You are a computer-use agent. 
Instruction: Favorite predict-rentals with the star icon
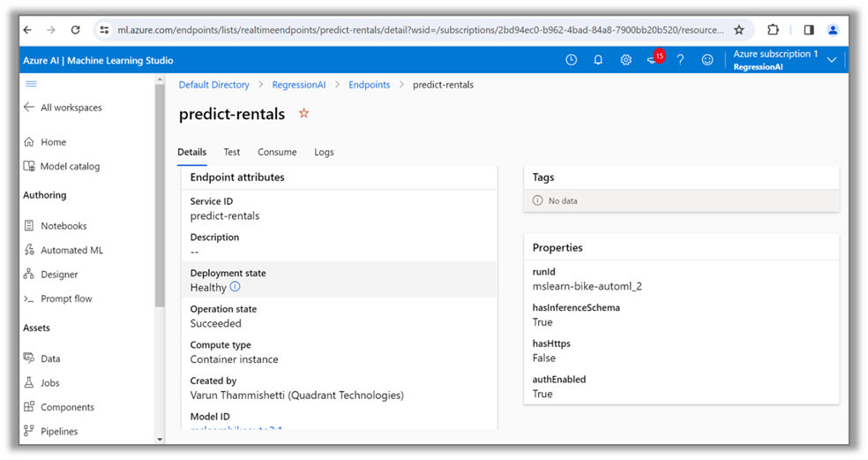click(x=304, y=114)
